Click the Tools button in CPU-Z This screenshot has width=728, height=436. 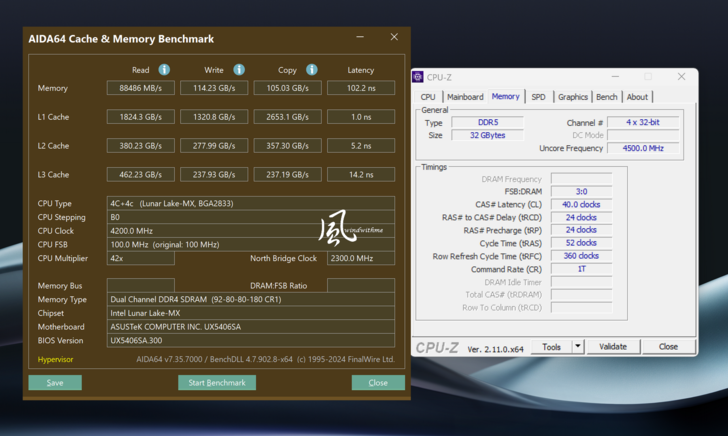coord(551,347)
